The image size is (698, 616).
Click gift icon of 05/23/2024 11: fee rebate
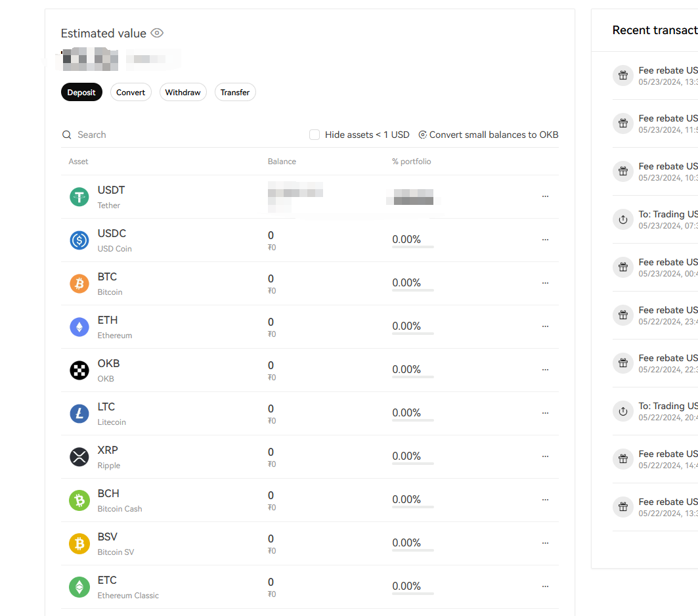tap(623, 123)
